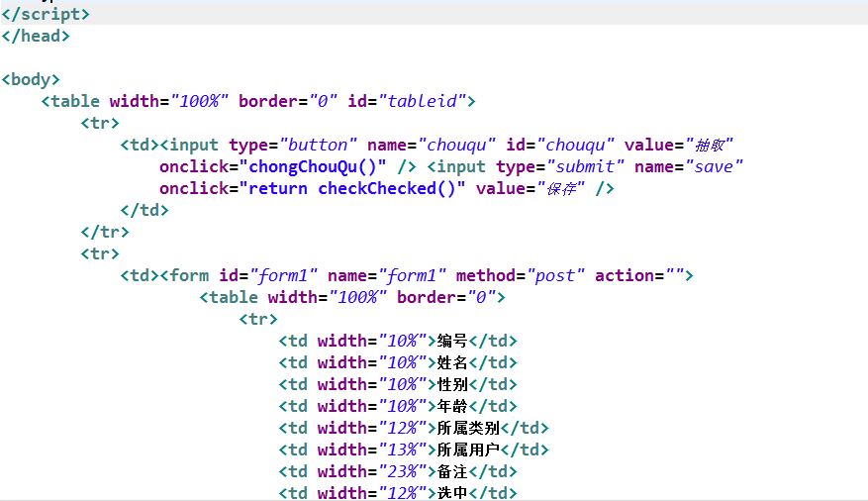
Task: Click the 姓名 table cell text
Action: pos(452,362)
